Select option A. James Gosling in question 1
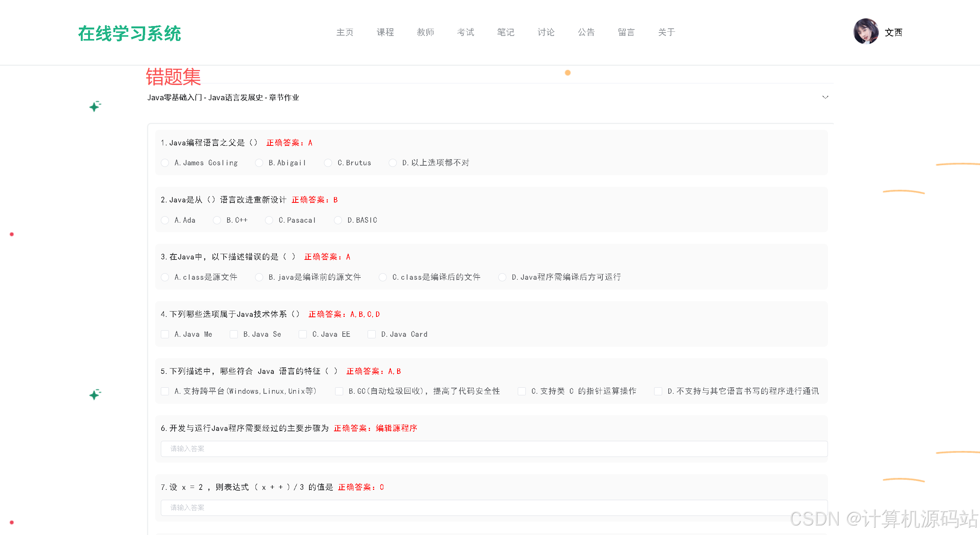Viewport: 980px width, 535px height. 165,163
